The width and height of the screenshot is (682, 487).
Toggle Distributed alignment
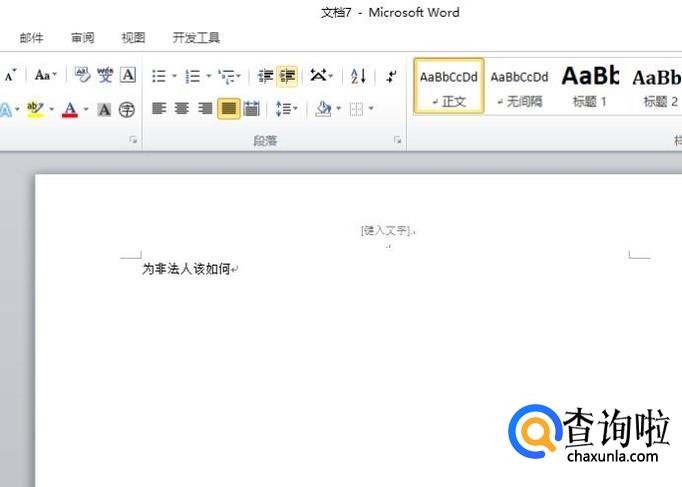click(x=252, y=108)
